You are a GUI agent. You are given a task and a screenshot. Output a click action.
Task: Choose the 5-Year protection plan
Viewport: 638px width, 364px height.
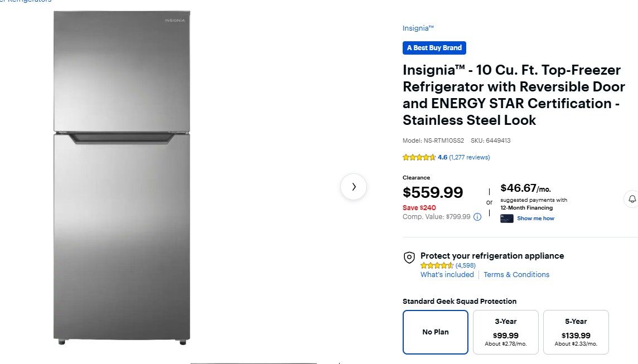[576, 332]
